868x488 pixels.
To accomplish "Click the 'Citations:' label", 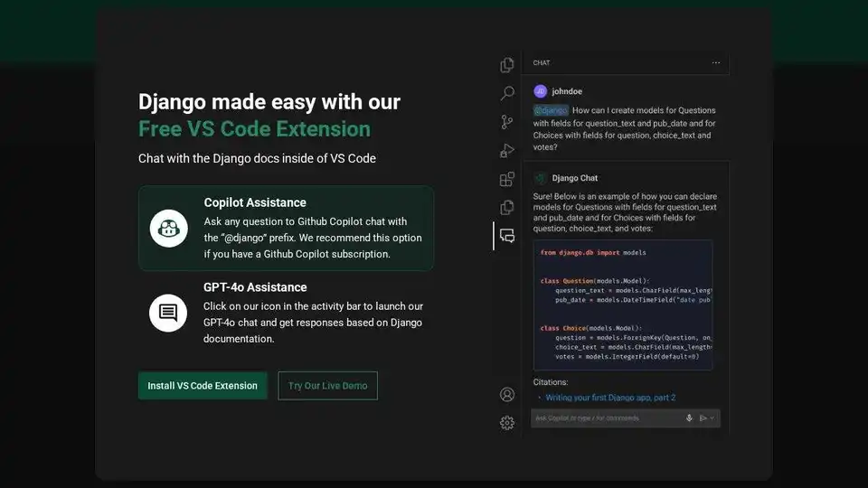I will tap(551, 382).
